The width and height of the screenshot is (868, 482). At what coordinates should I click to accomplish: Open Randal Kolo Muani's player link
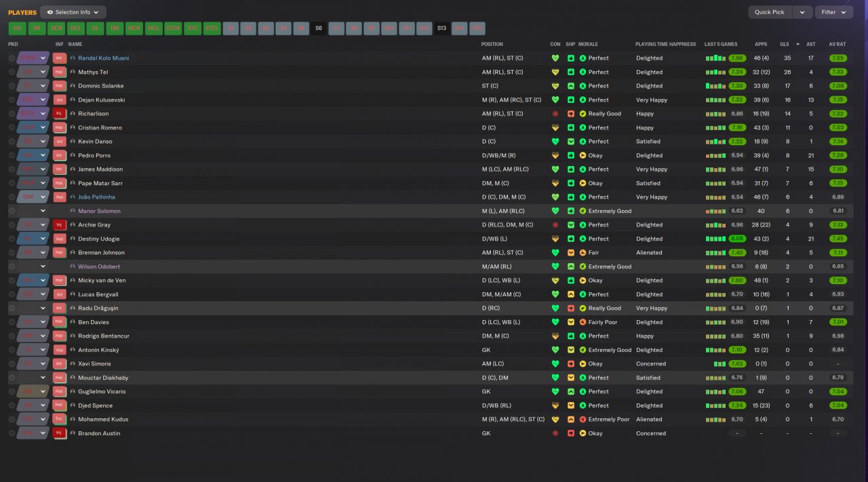103,58
